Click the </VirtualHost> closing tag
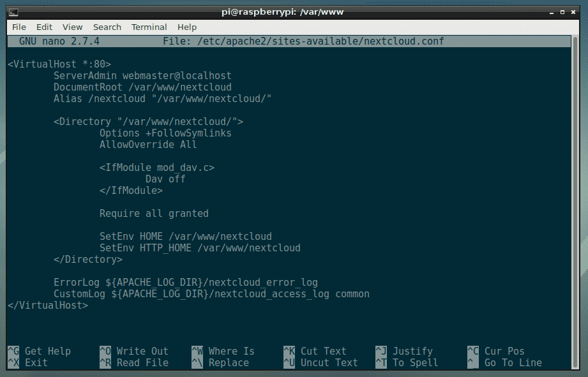This screenshot has height=377, width=588. point(48,306)
